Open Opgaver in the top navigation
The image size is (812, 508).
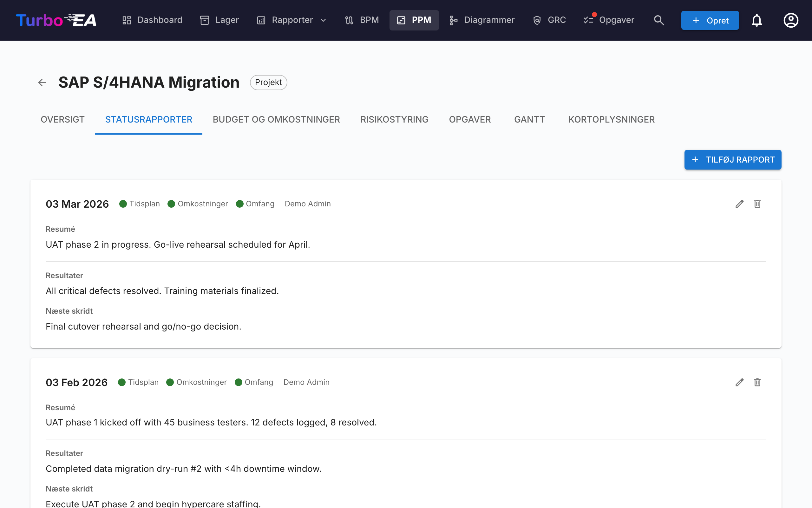[609, 20]
